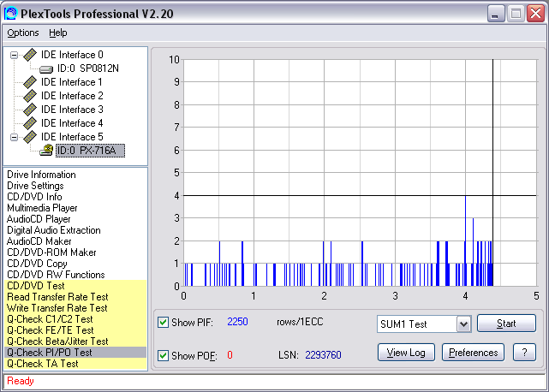Viewport: 549px width, 392px height.
Task: Open Multimedia Player
Action: [x=42, y=208]
